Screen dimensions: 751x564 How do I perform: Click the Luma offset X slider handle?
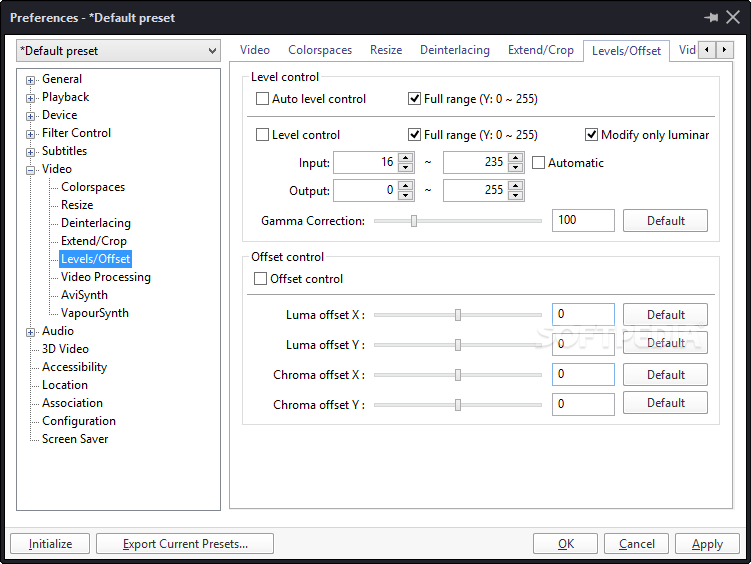click(x=458, y=315)
